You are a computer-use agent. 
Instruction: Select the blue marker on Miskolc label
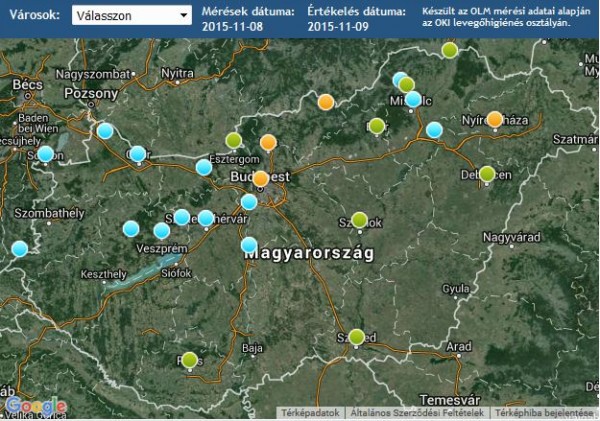413,99
